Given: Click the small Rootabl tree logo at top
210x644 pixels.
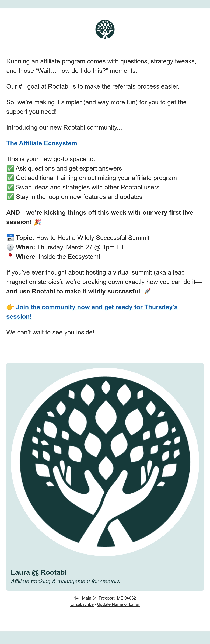Looking at the screenshot, I should tap(105, 29).
